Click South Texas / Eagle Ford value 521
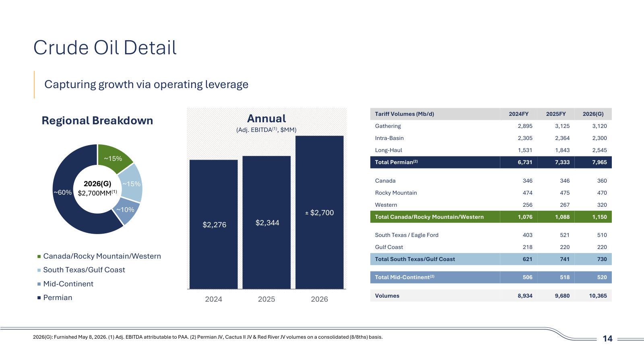The height and width of the screenshot is (362, 644). pos(565,235)
